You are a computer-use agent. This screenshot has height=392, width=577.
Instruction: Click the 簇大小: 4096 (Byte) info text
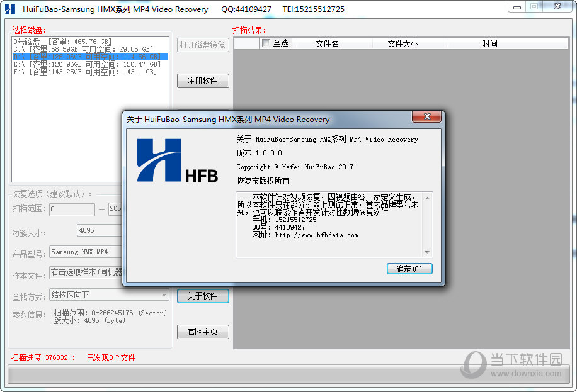89,321
